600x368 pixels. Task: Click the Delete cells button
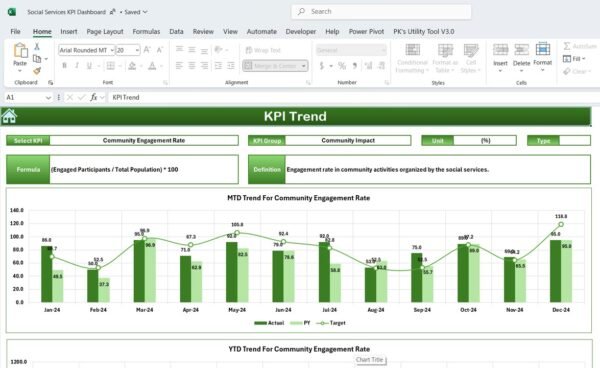521,57
